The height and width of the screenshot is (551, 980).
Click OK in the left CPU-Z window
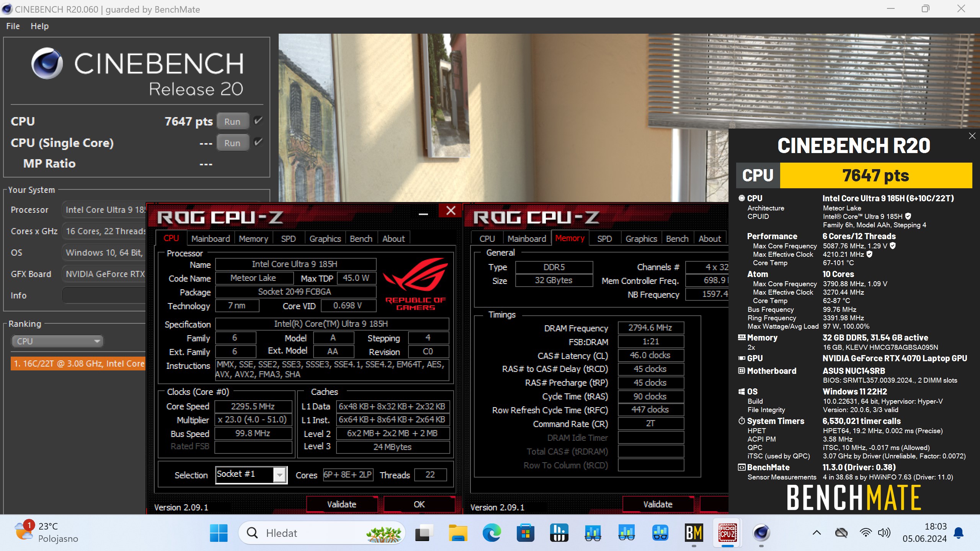coord(419,504)
